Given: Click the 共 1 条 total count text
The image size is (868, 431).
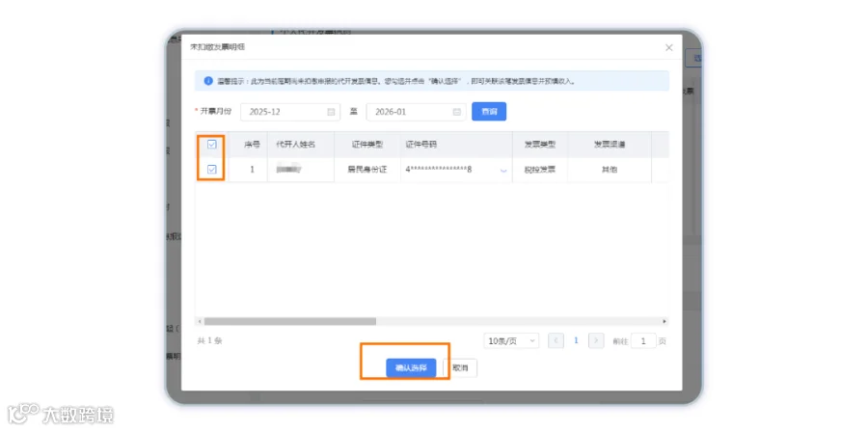Looking at the screenshot, I should (x=210, y=340).
